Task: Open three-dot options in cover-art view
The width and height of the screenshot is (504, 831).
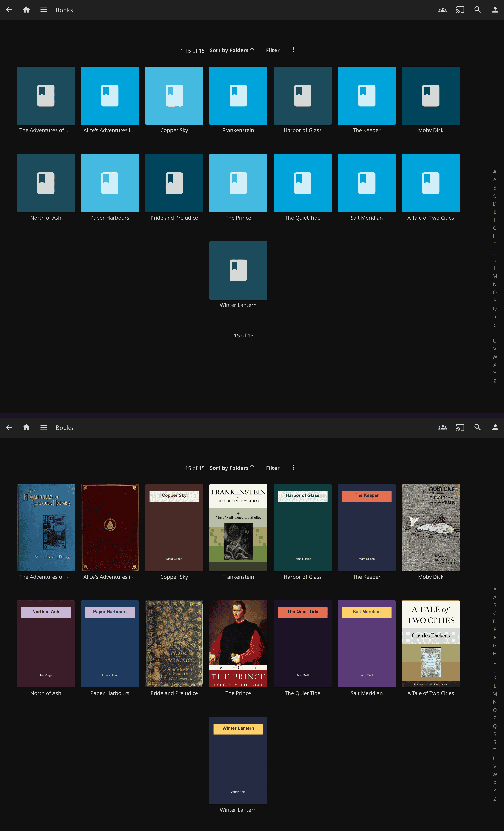Action: coord(293,467)
